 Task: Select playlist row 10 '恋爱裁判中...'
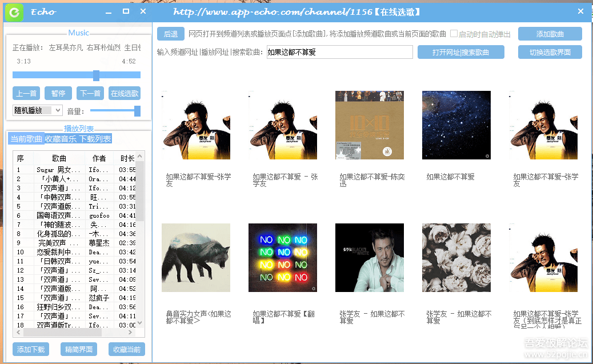tap(74, 252)
